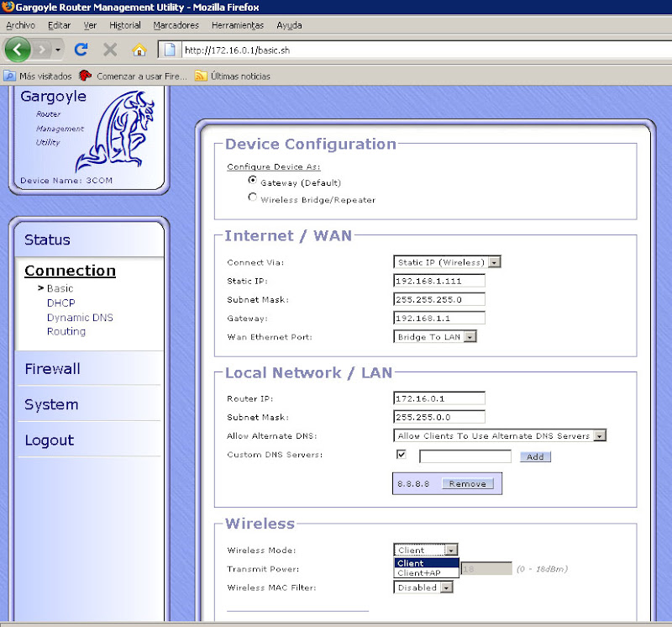Remove the 8.8.8.8 DNS server
Viewport: 672px width, 627px height.
coord(467,484)
